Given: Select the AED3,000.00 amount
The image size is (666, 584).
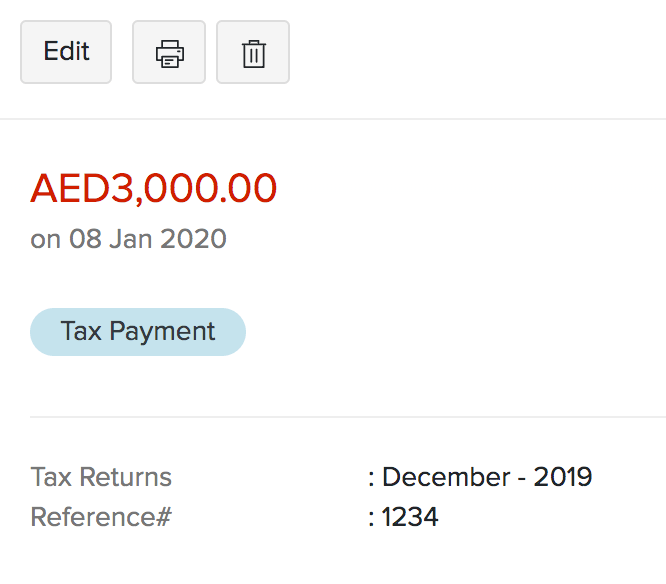Looking at the screenshot, I should [x=154, y=188].
